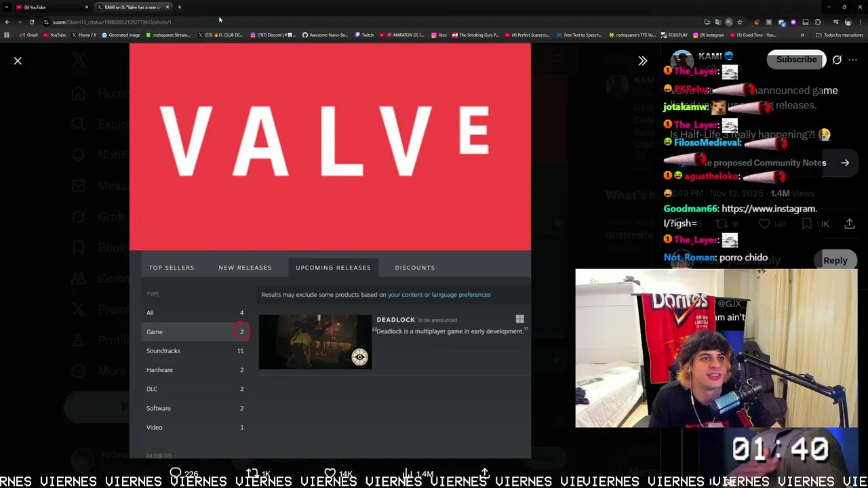
Task: Open the Free Text to Speech bookmark
Action: pos(579,35)
